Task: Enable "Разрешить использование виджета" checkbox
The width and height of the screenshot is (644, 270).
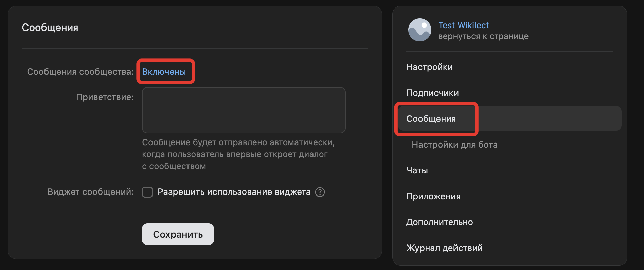Action: coord(147,192)
